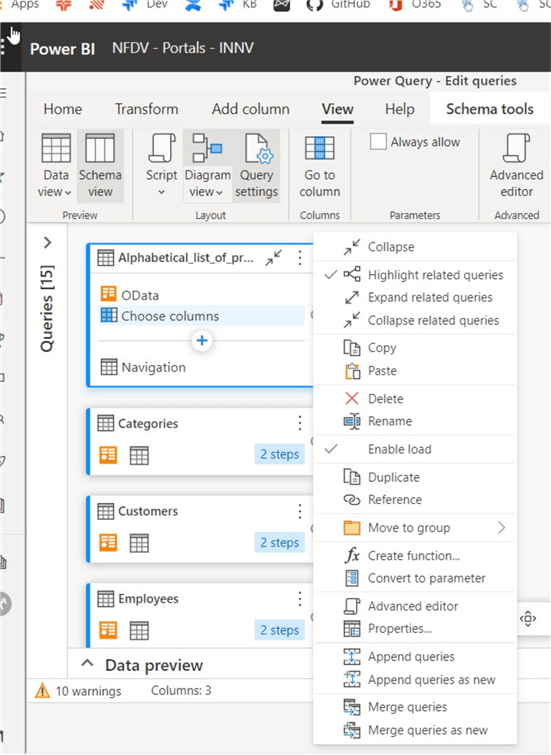The height and width of the screenshot is (755, 551).
Task: Open options menu for Alphabetical_list_of_pr query
Action: point(300,258)
